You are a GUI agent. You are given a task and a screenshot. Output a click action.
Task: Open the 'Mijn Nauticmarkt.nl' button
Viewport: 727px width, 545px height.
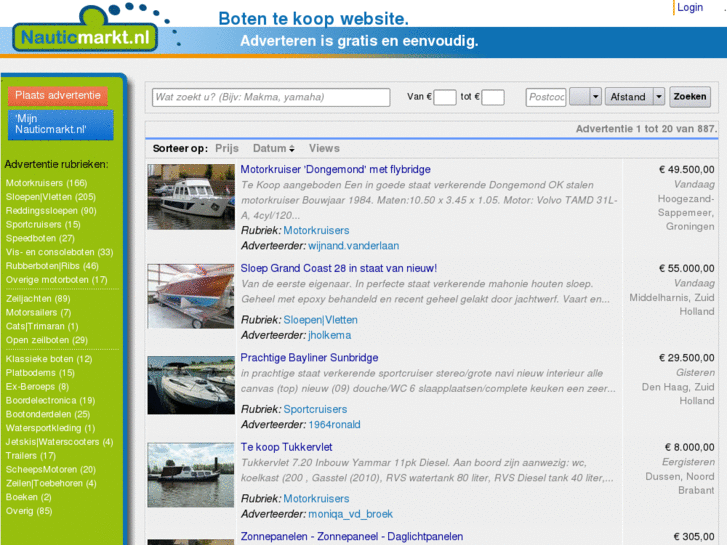point(60,124)
